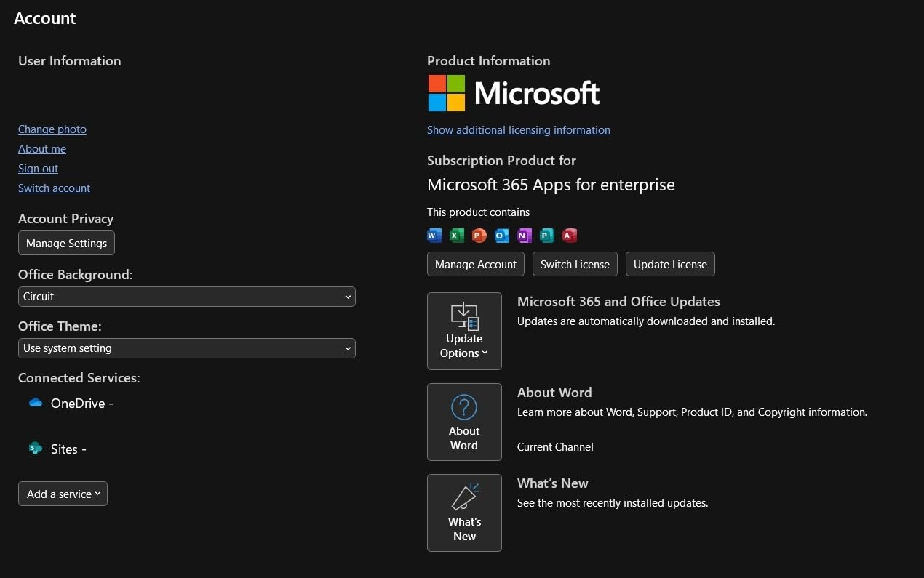The width and height of the screenshot is (924, 578).
Task: Sign out of the account
Action: pyautogui.click(x=38, y=168)
